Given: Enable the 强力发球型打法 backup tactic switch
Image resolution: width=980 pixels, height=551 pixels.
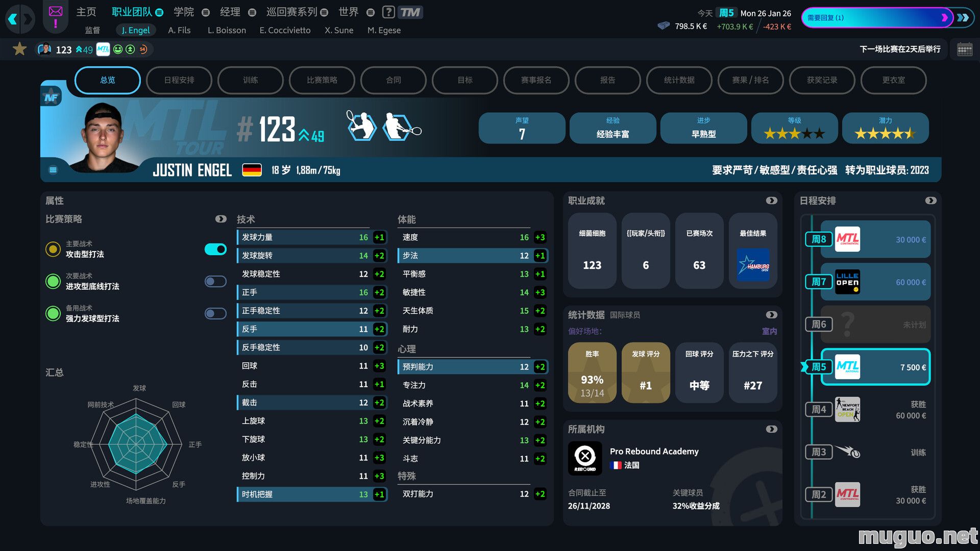Looking at the screenshot, I should (x=215, y=313).
